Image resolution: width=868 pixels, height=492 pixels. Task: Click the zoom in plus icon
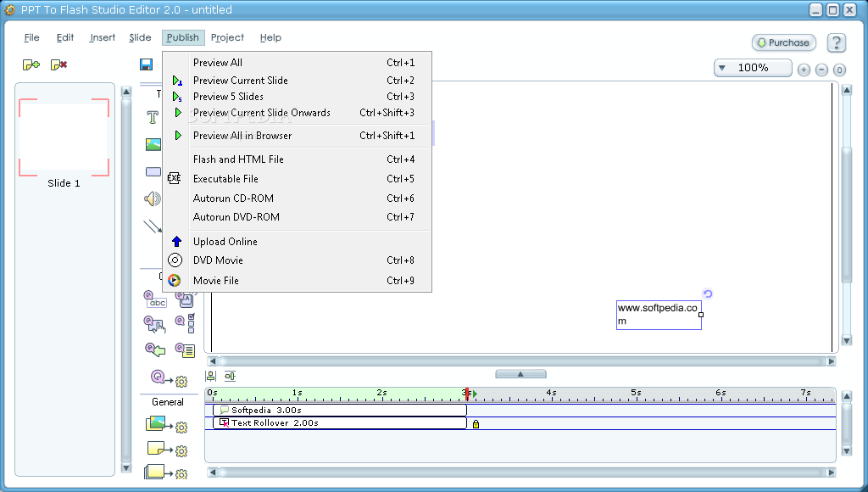pyautogui.click(x=804, y=70)
